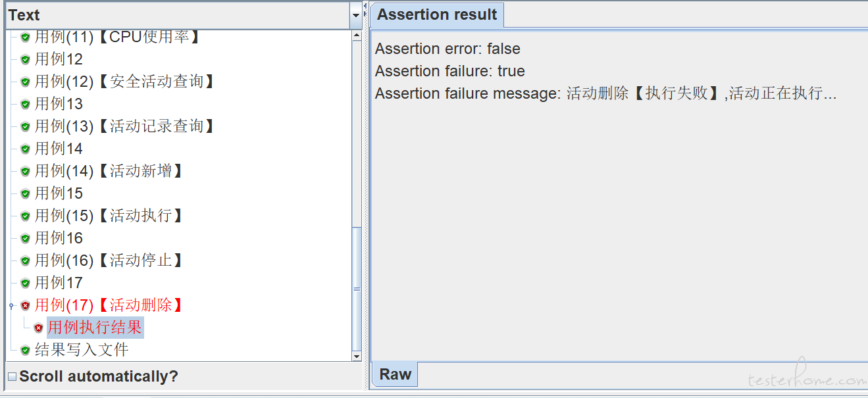This screenshot has height=398, width=868.
Task: Click red failure icon beside 用例(17)【活动删除】
Action: 25,306
